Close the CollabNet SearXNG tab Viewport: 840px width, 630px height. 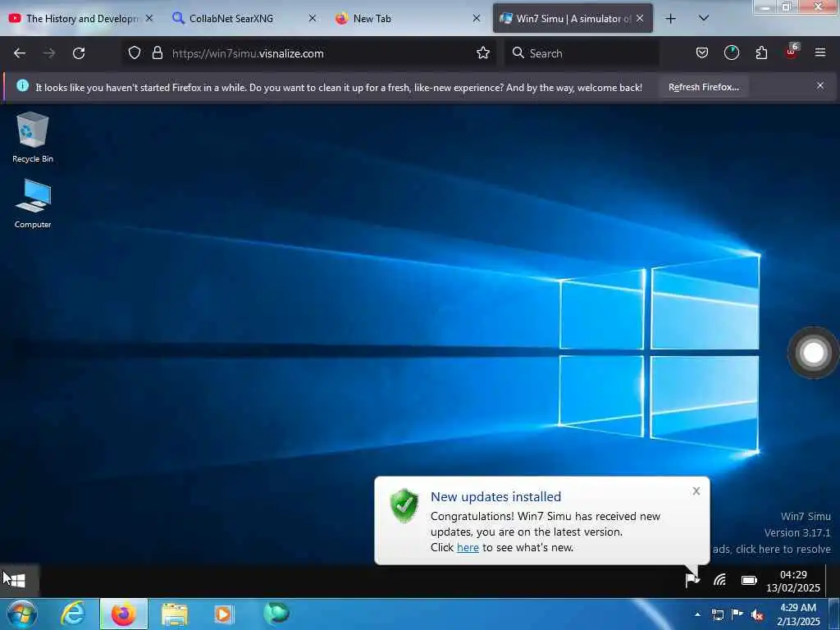313,19
